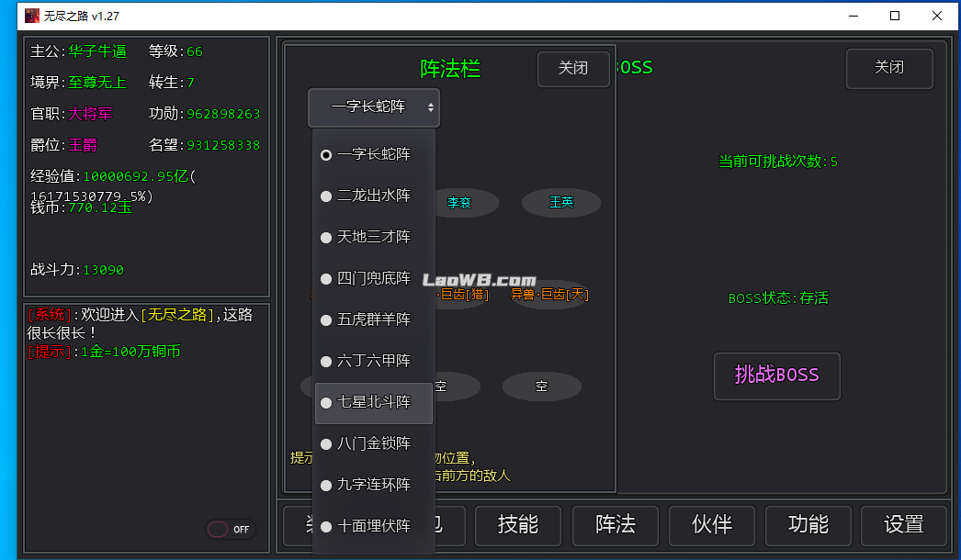
Task: Switch to the 阵法 tab
Action: click(616, 524)
